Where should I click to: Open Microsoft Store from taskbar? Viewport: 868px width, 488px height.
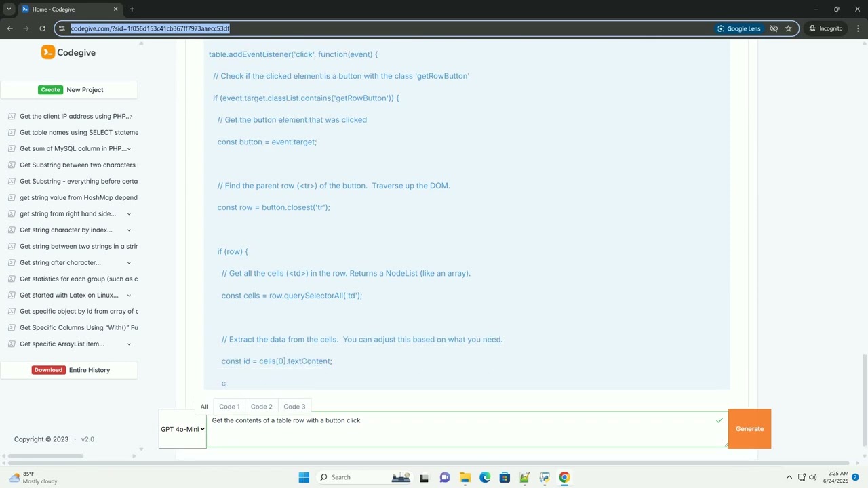[505, 477]
